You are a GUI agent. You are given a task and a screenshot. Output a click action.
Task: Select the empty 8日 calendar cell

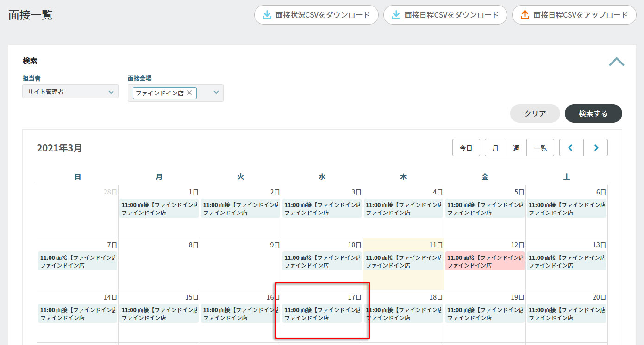(x=159, y=269)
